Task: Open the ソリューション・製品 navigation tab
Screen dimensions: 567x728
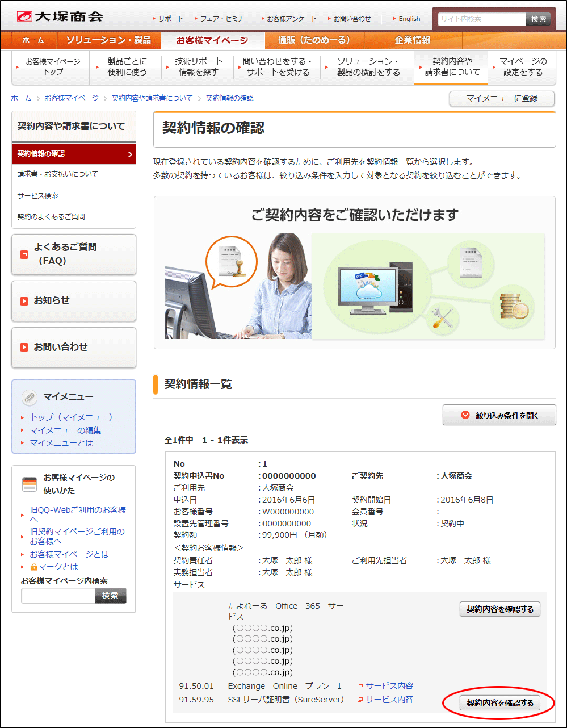Action: click(x=108, y=40)
